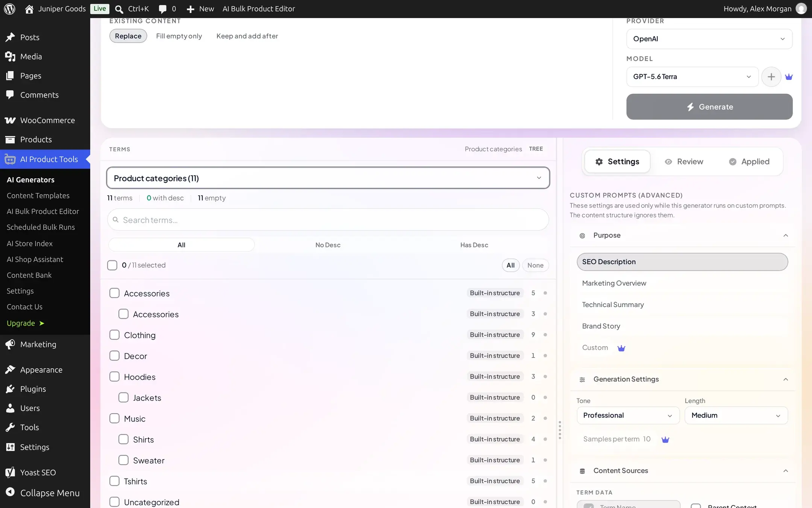Screen dimensions: 812x508
Task: Click the WooCommerce logo icon in the sidebar
Action: coord(10,120)
